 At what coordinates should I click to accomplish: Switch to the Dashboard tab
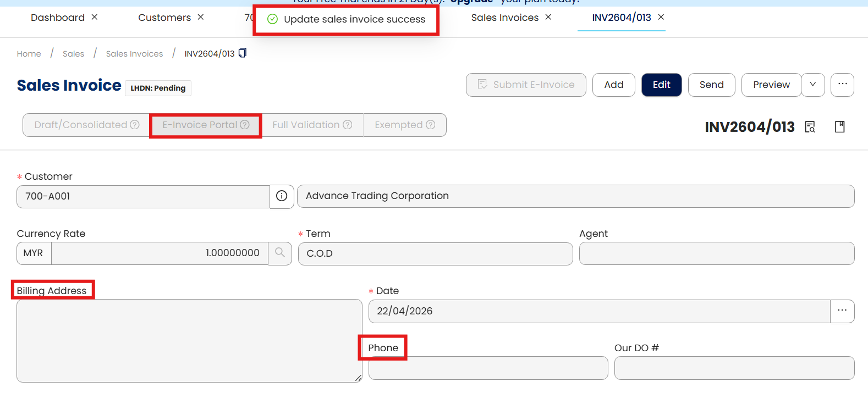(57, 18)
